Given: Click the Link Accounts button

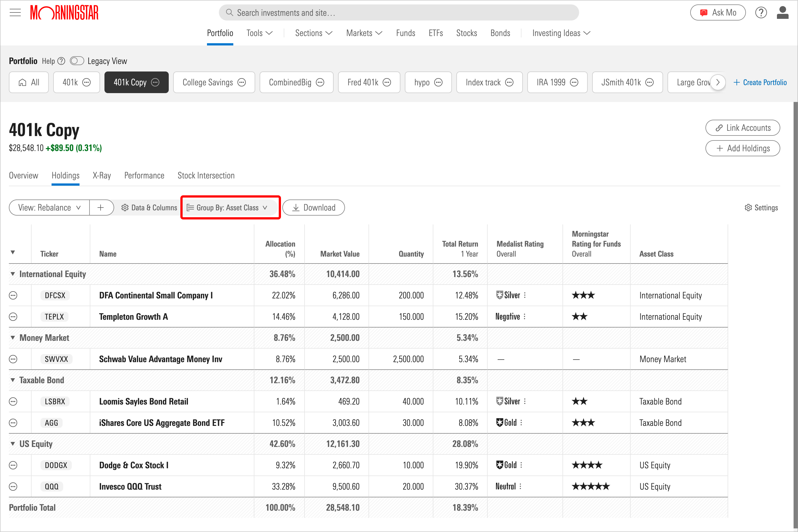Looking at the screenshot, I should (x=743, y=128).
